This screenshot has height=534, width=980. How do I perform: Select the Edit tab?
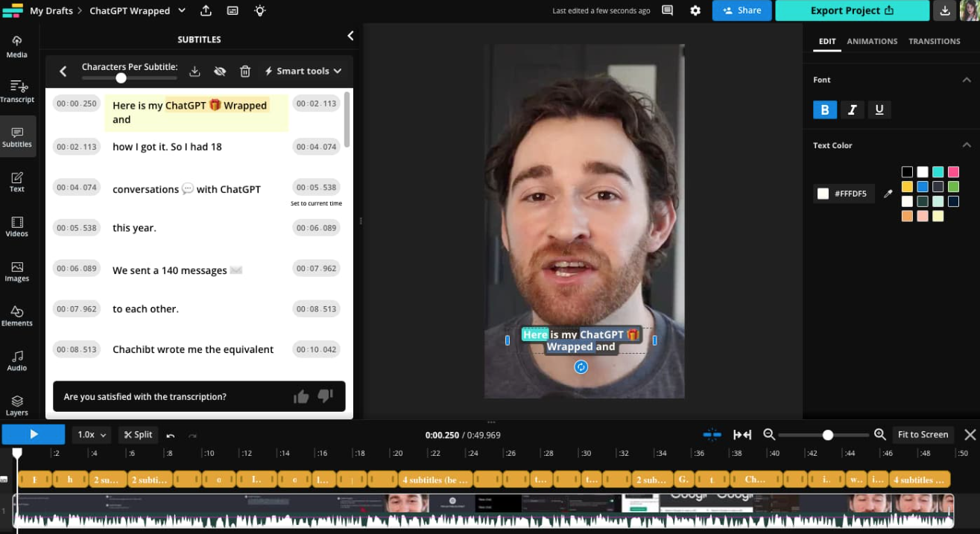tap(827, 41)
